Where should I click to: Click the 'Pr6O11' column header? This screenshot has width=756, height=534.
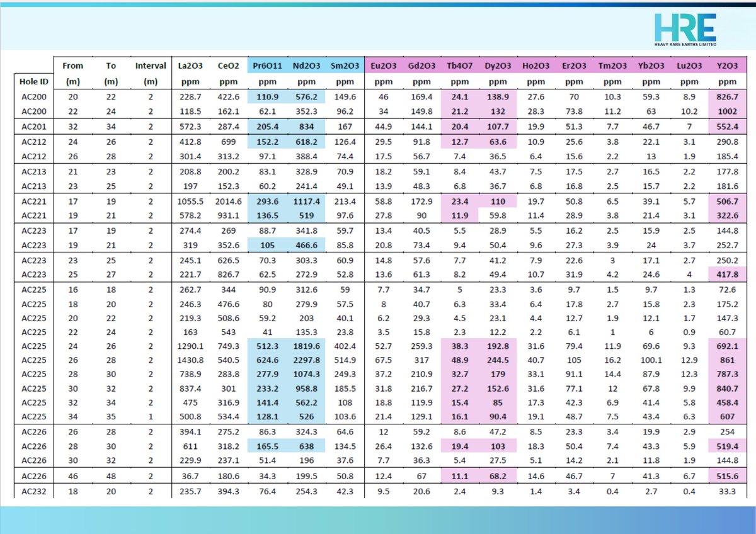(267, 65)
